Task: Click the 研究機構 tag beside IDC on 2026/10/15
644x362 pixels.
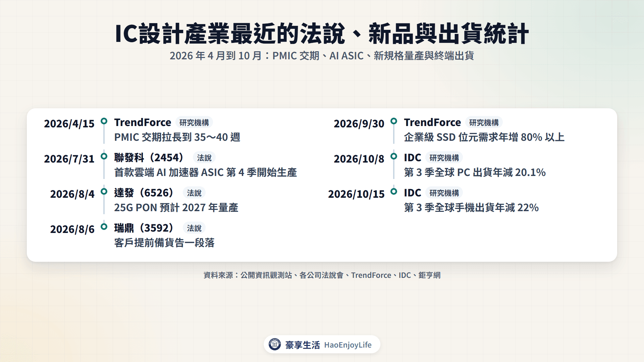Action: 444,193
